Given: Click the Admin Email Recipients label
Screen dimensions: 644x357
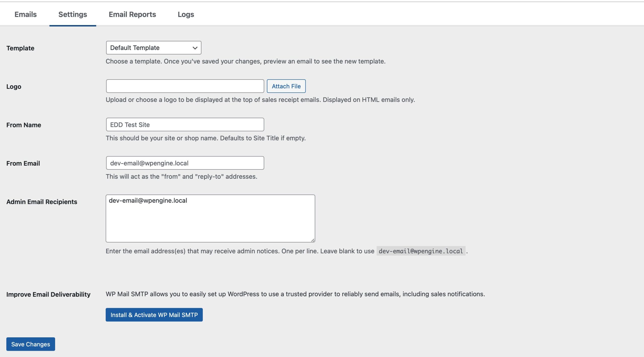Looking at the screenshot, I should (x=42, y=202).
